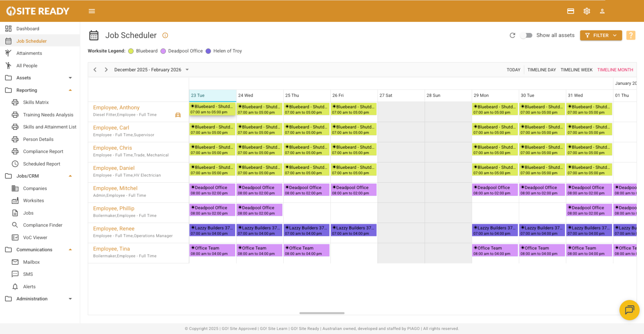Screen dimensions: 644x334
Task: Select the Timeline Month view
Action: [x=615, y=70]
